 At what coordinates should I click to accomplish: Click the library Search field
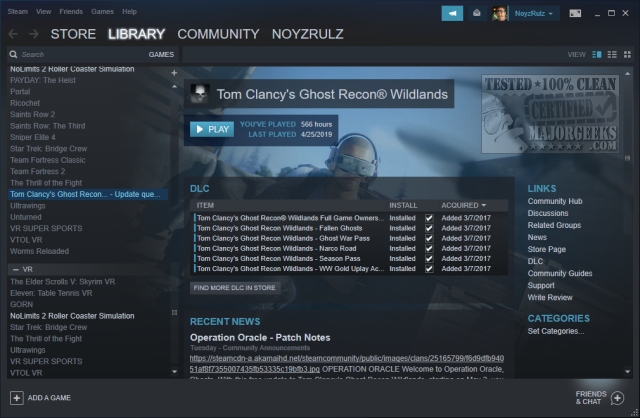(x=80, y=54)
